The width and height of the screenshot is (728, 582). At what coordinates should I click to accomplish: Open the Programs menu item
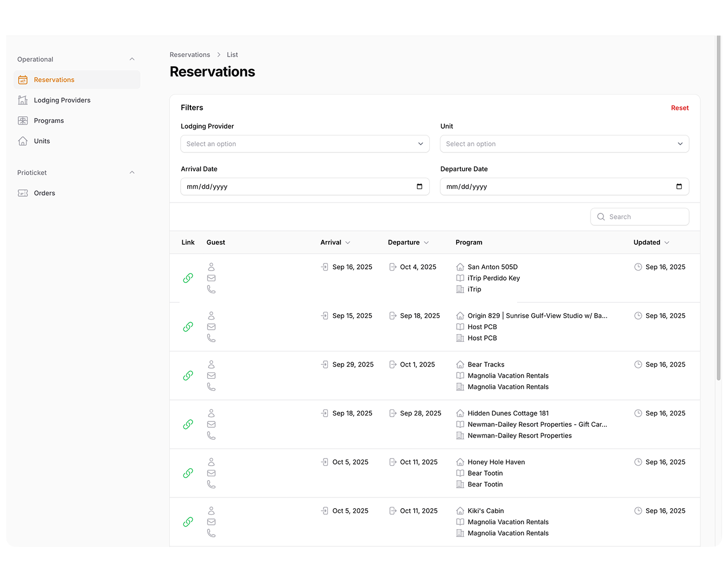[x=77, y=121]
